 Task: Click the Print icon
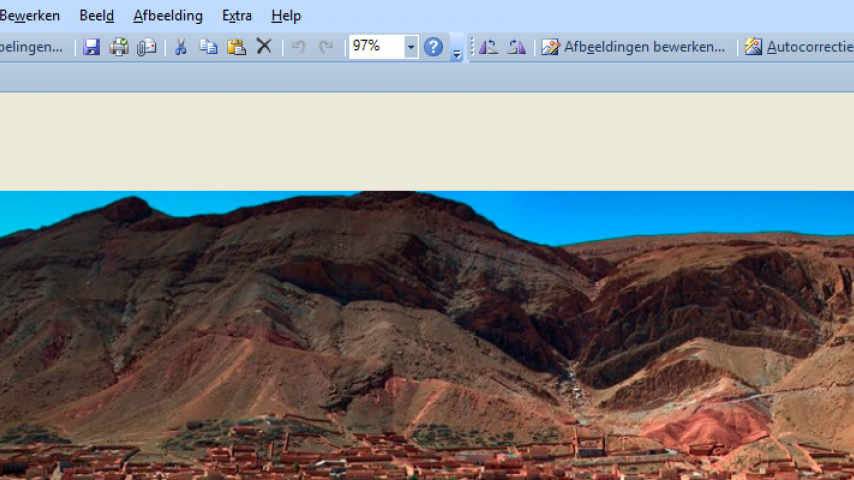(119, 47)
